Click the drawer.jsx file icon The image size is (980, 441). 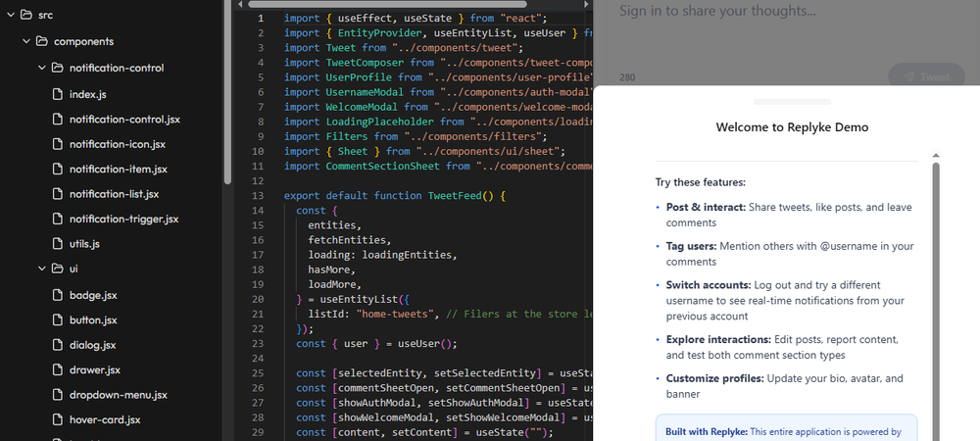click(x=58, y=369)
